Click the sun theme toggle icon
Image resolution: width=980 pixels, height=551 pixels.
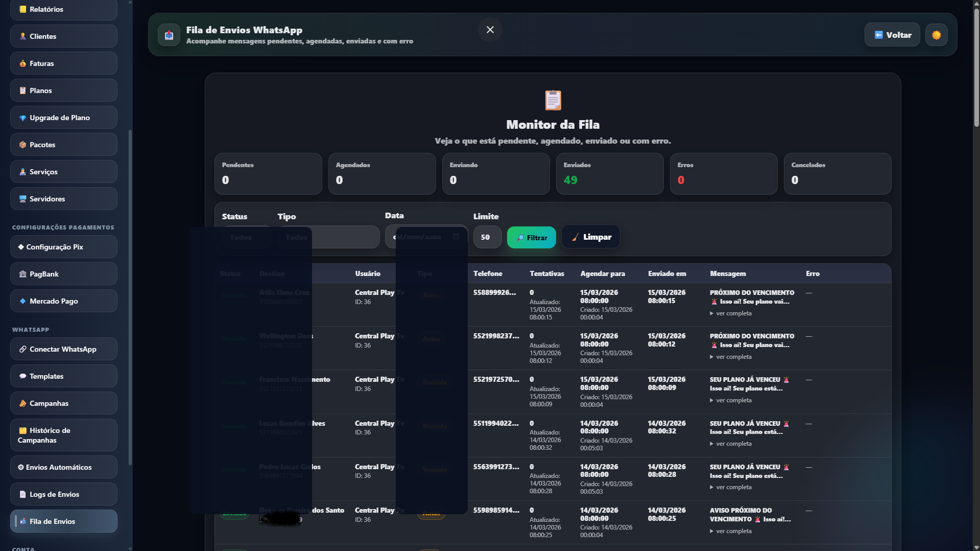(936, 35)
